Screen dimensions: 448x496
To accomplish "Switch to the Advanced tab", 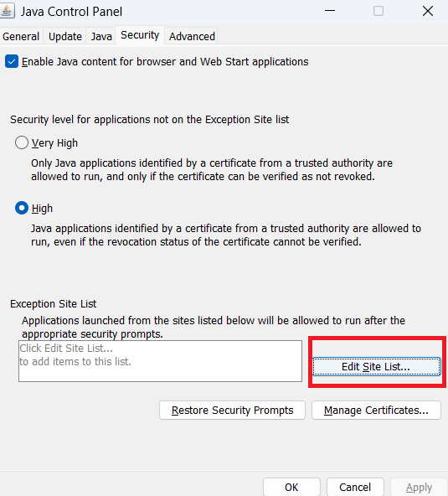I will coord(192,36).
